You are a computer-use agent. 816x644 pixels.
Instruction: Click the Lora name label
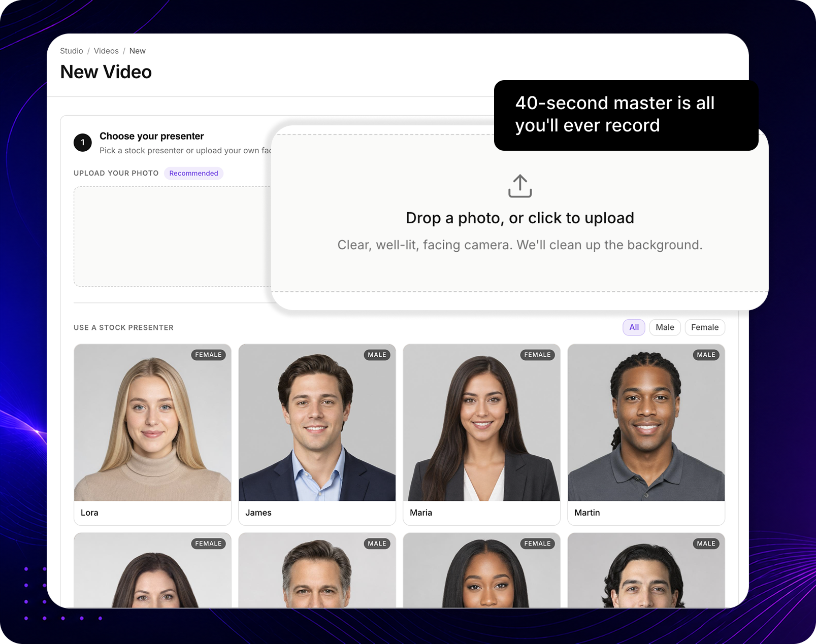pos(89,513)
